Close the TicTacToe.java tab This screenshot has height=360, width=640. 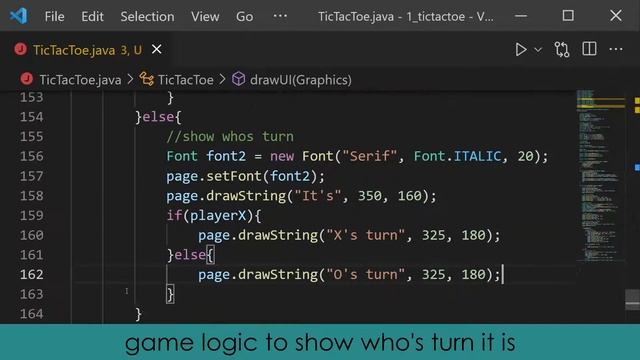pos(157,49)
